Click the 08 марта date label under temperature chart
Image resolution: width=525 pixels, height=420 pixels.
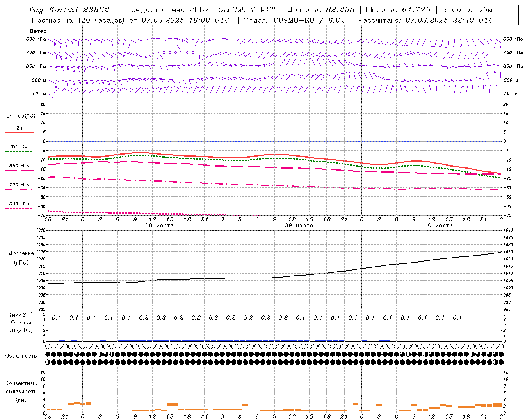coord(159,226)
